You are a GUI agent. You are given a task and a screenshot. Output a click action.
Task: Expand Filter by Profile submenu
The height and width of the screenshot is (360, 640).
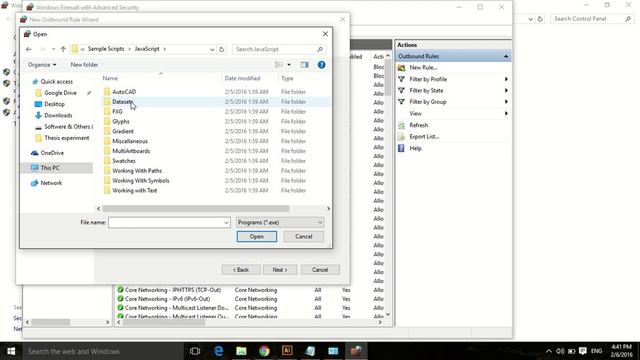[506, 79]
